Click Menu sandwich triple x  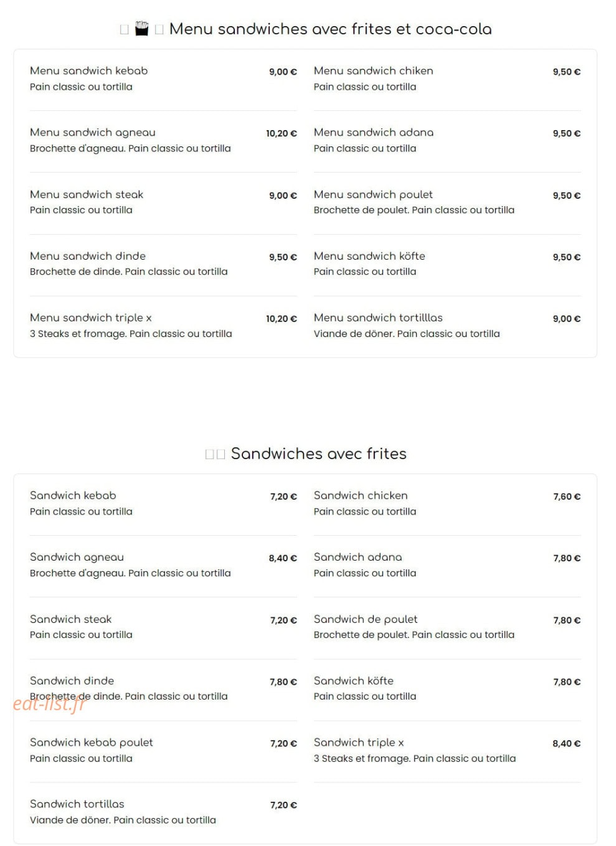(163, 326)
